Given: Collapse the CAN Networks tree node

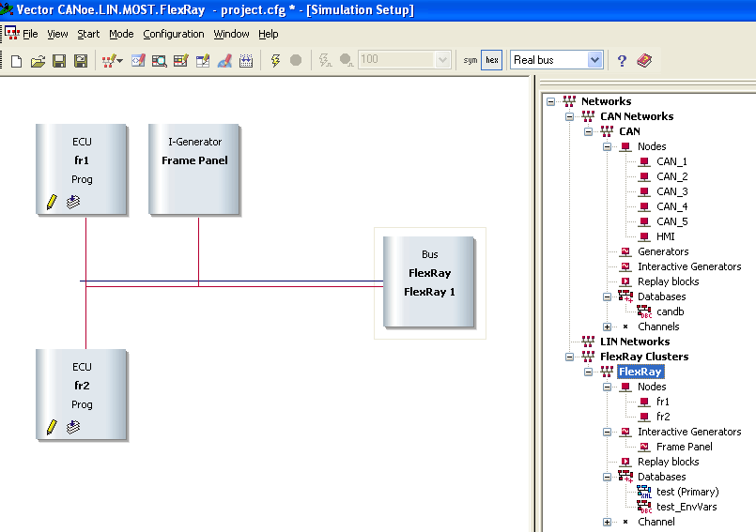Looking at the screenshot, I should pyautogui.click(x=569, y=116).
